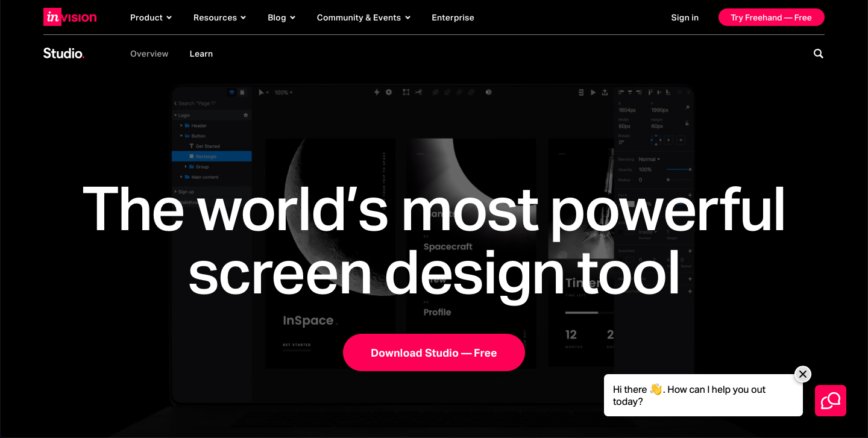Image resolution: width=868 pixels, height=438 pixels.
Task: Expand the Community & Events dropdown
Action: [364, 17]
